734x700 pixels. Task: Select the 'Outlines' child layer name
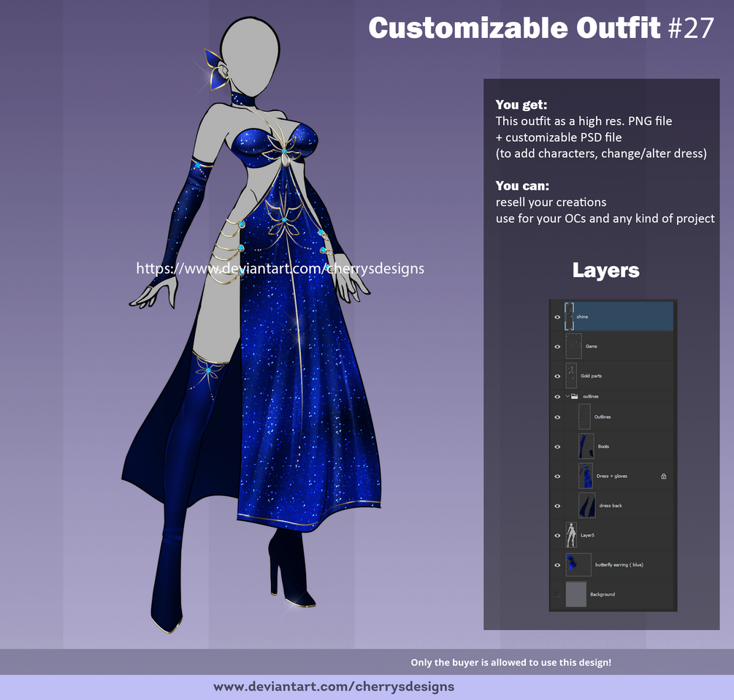603,417
